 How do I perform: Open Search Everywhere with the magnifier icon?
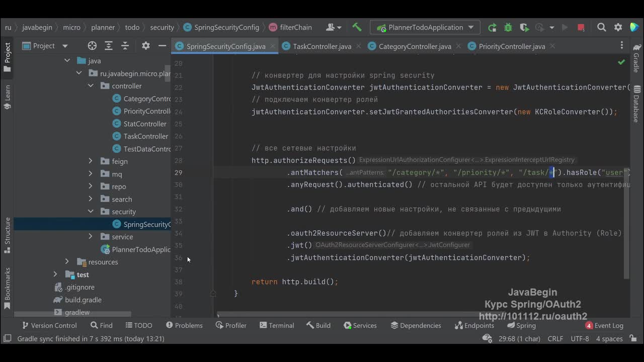602,27
